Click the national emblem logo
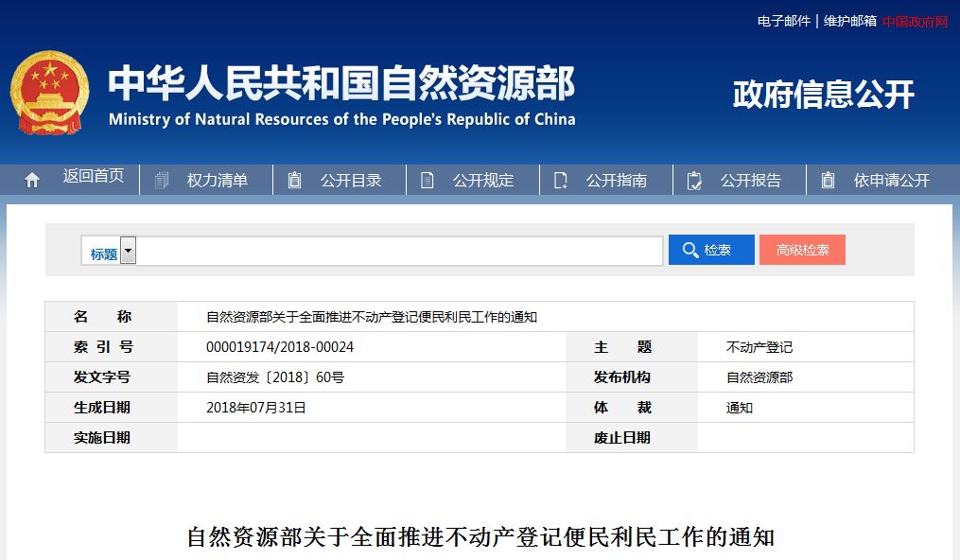960x560 pixels. (x=49, y=90)
